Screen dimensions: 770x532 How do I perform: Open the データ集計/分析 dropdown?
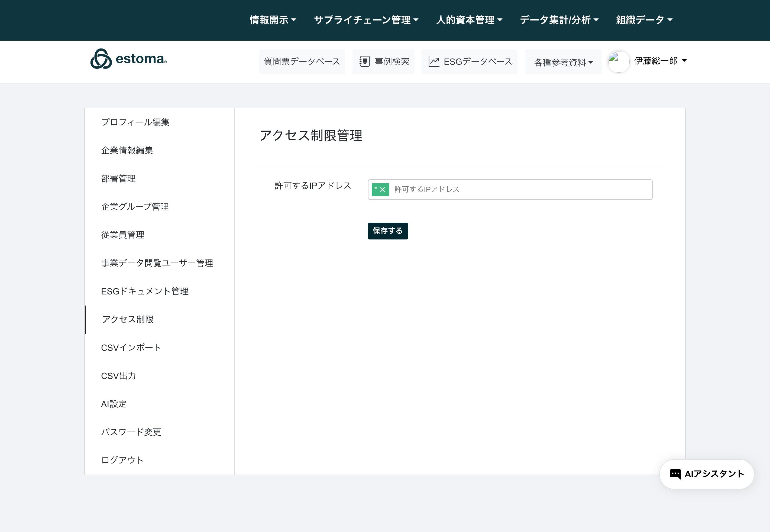tap(559, 20)
